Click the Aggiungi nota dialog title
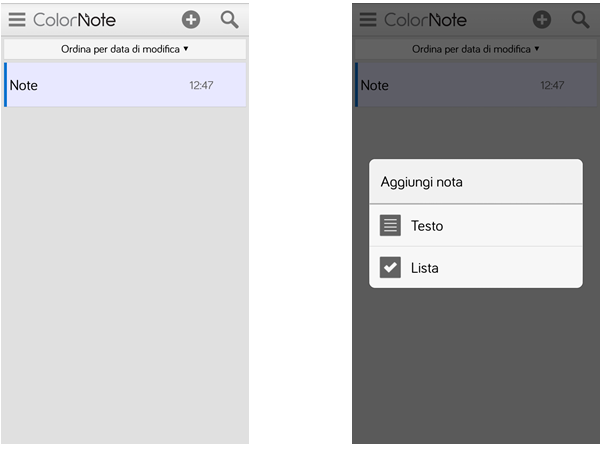The height and width of the screenshot is (450, 600). point(421,182)
